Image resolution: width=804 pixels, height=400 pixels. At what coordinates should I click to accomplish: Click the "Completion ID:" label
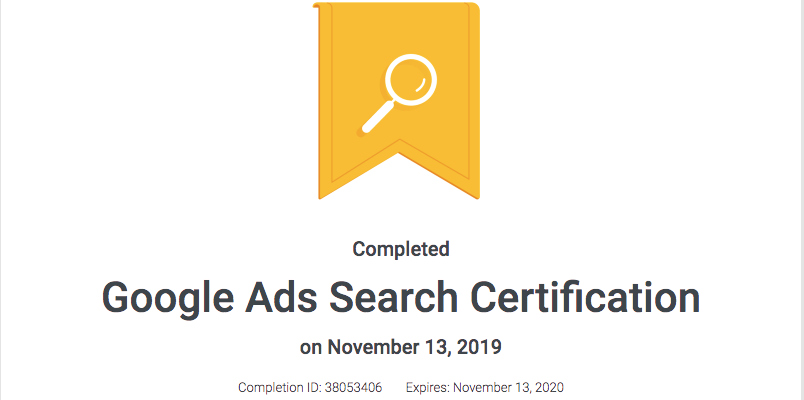279,387
